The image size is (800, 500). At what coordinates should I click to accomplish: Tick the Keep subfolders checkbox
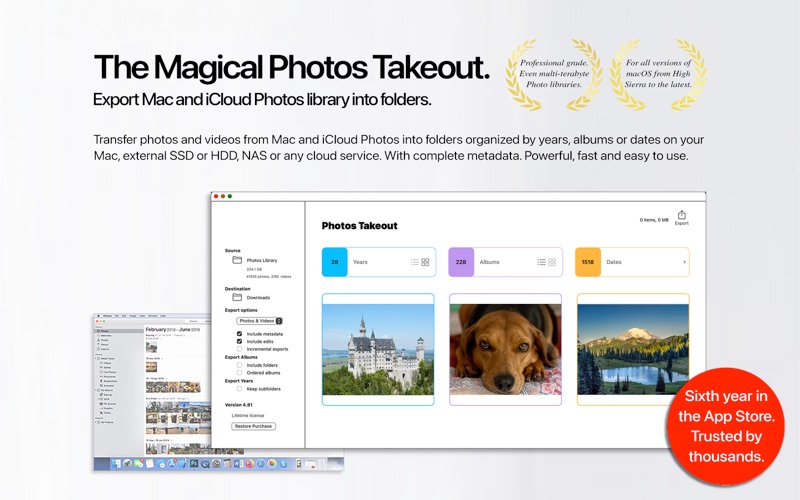point(239,388)
